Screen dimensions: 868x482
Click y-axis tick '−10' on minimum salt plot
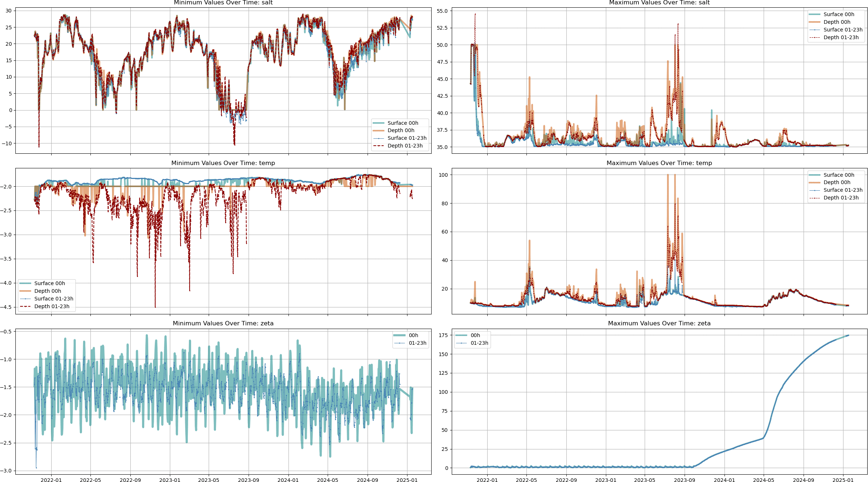7,143
